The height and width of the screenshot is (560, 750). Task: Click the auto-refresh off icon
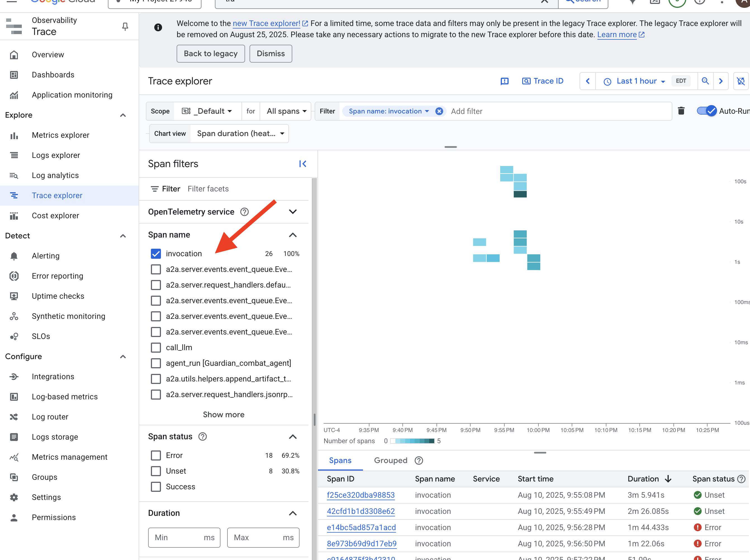pos(741,81)
